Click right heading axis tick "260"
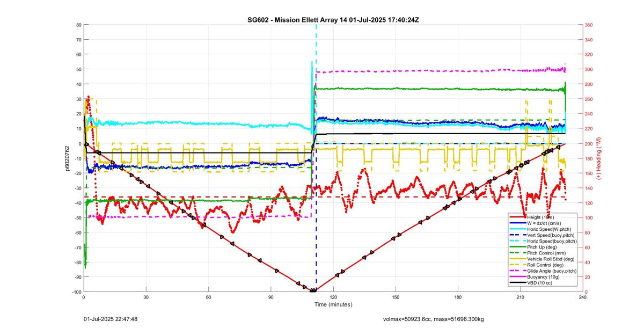644x328 pixels. tap(589, 99)
